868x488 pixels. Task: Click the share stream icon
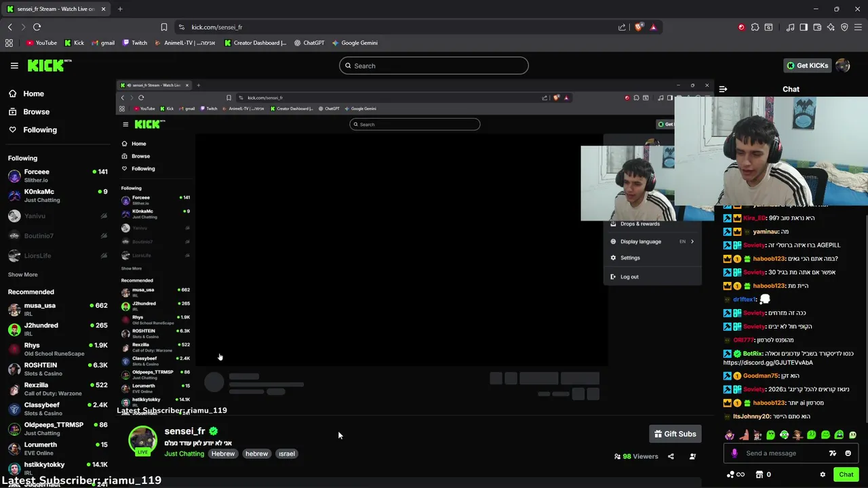tap(671, 456)
